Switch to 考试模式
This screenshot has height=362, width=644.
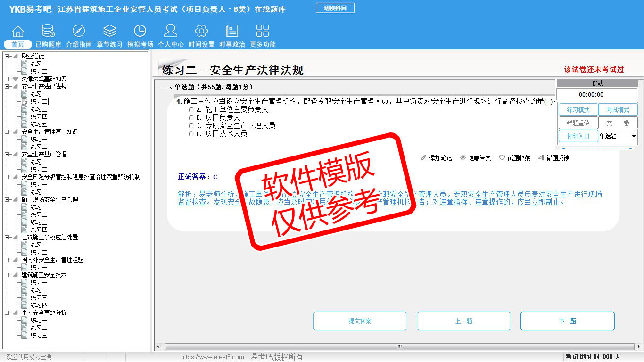[x=618, y=110]
